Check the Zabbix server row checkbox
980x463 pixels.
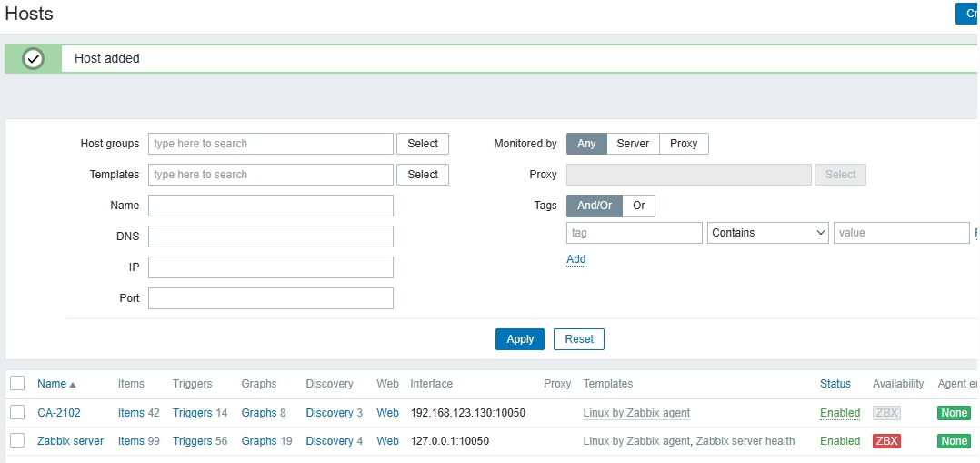pyautogui.click(x=17, y=441)
